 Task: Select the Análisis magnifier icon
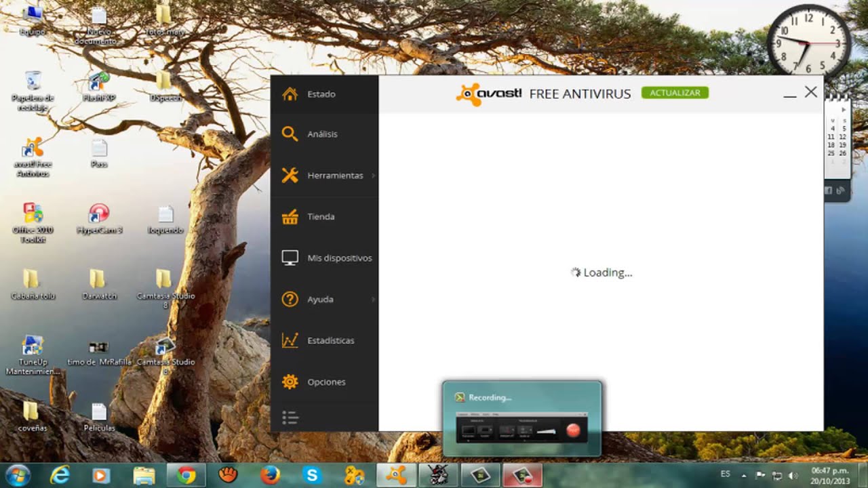coord(290,134)
